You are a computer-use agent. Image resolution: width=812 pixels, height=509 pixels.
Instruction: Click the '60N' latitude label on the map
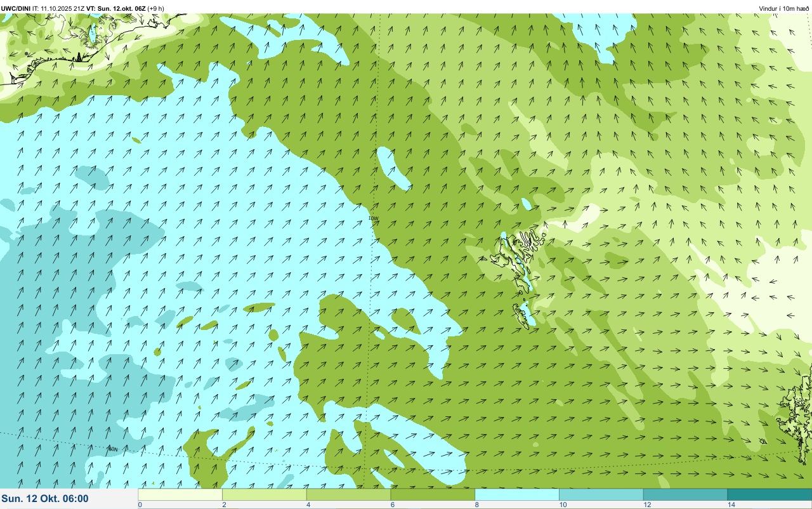113,449
